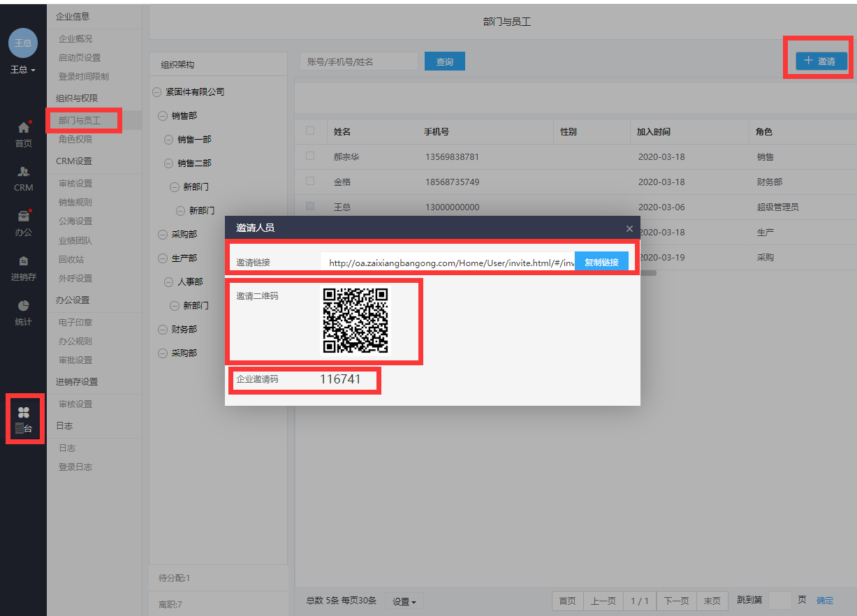Screen dimensions: 857x616
Task: Open 办公规则 menu item
Action: [75, 342]
